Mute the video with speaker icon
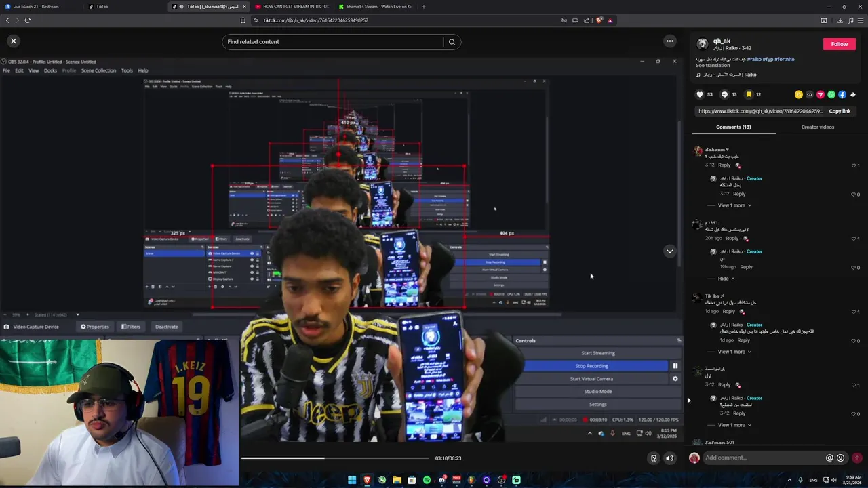Screen dimensions: 868x488 [x=669, y=458]
